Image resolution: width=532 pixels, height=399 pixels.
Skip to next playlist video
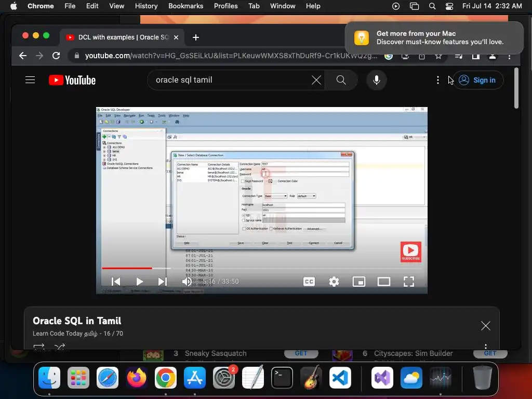point(163,282)
